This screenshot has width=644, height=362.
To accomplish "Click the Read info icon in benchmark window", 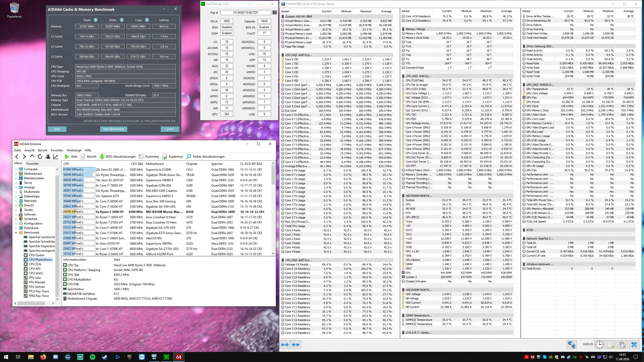I will pos(95,20).
